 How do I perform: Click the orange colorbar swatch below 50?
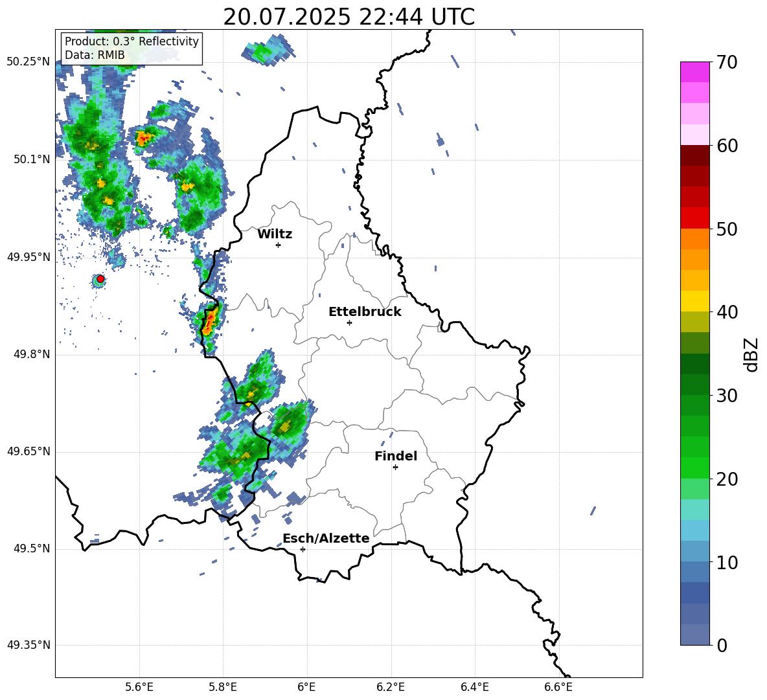pyautogui.click(x=695, y=239)
